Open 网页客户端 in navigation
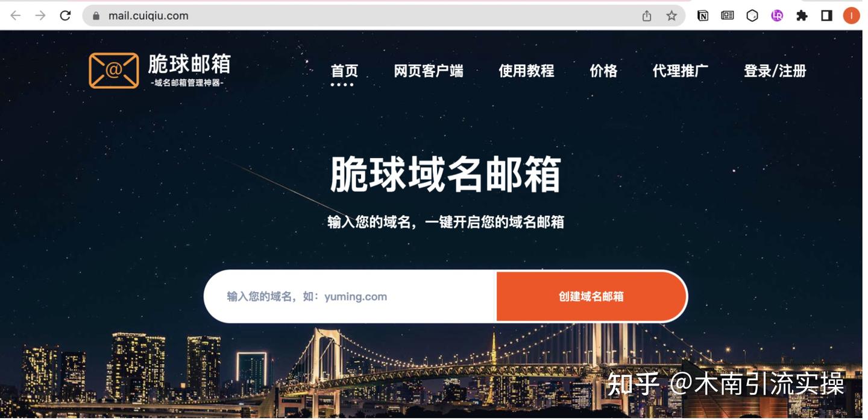The image size is (868, 420). (x=429, y=71)
